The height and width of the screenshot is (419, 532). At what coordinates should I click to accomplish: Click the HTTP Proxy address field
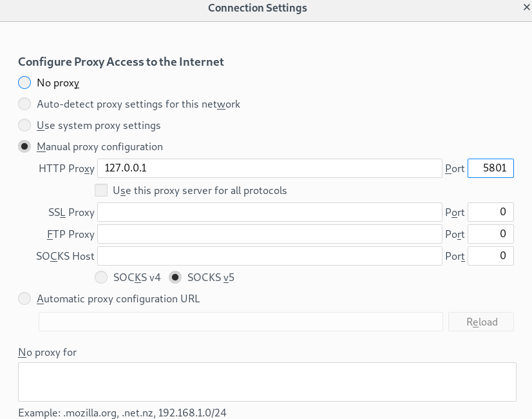[x=269, y=168]
